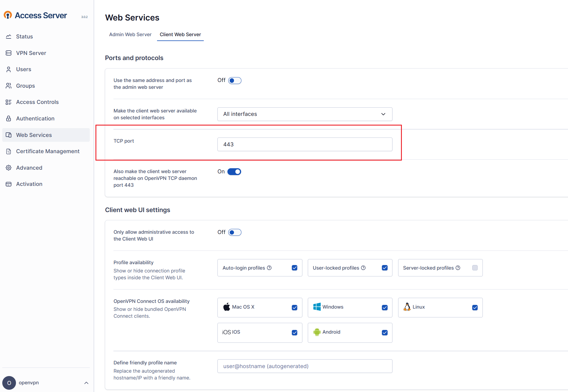Viewport: 568px width, 392px height.
Task: Click the TCP port input field
Action: pos(304,144)
